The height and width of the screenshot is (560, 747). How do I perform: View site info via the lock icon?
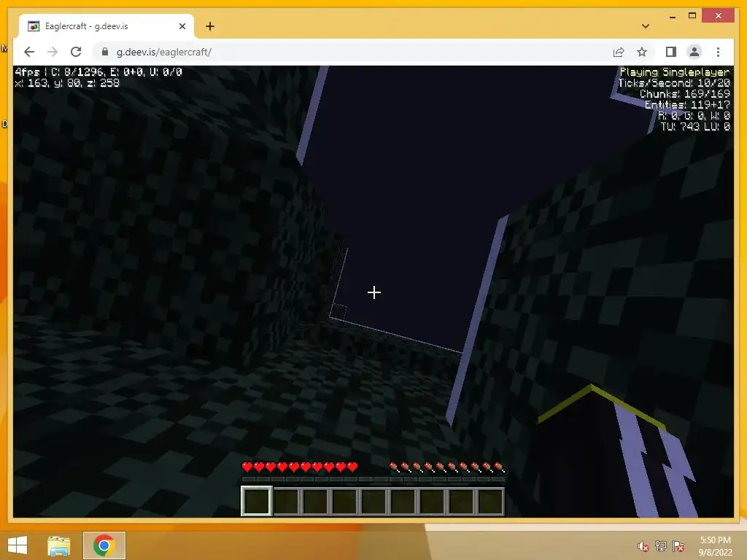click(x=105, y=52)
